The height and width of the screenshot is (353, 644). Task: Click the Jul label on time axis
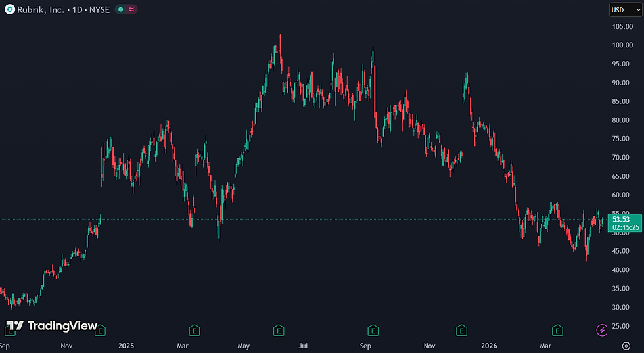tap(303, 346)
